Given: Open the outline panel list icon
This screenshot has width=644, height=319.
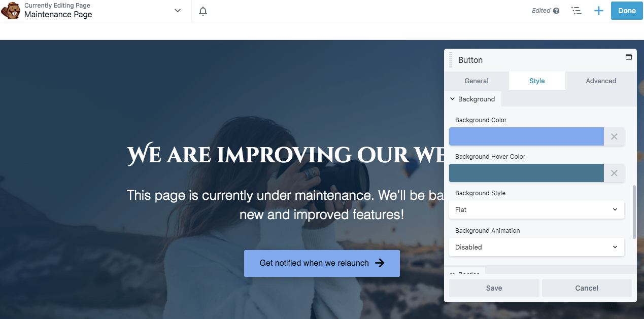Looking at the screenshot, I should (576, 11).
